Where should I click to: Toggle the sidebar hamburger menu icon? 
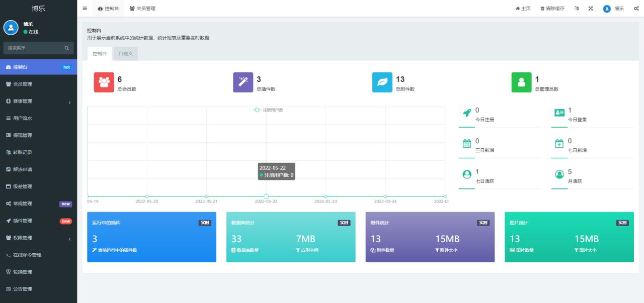click(x=85, y=9)
